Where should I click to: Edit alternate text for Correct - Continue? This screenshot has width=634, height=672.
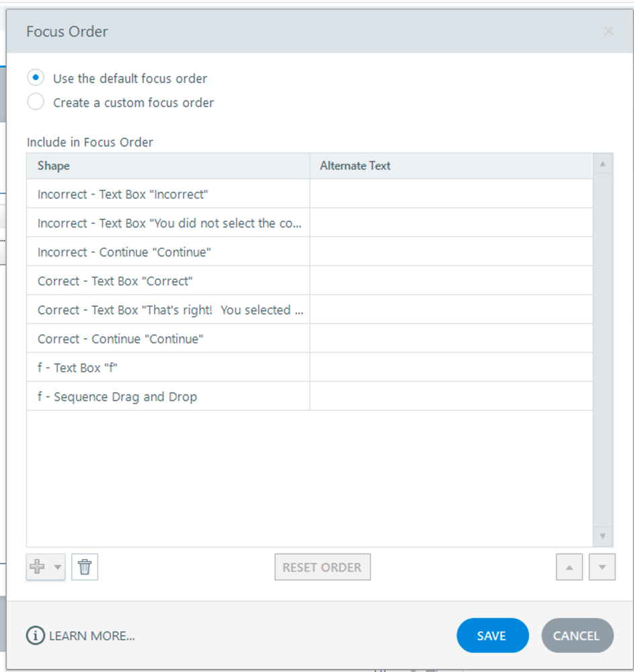[450, 339]
